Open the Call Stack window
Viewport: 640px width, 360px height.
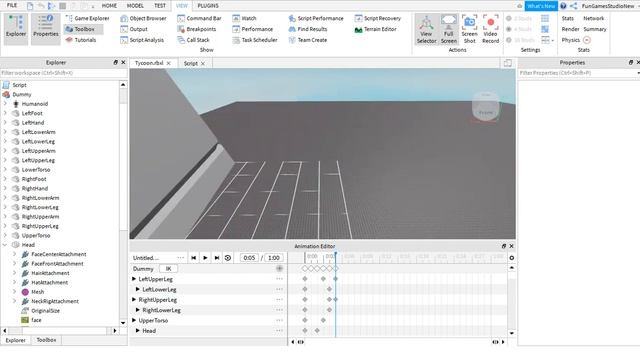click(x=193, y=40)
